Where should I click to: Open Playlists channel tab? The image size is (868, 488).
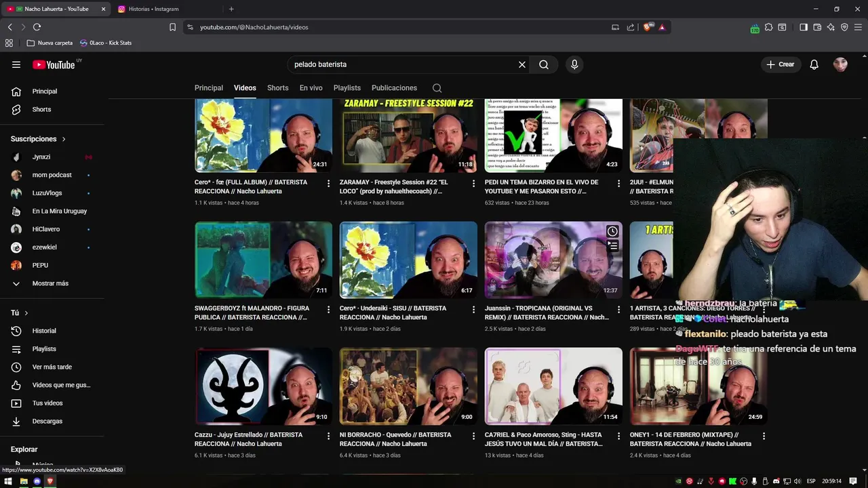(347, 88)
